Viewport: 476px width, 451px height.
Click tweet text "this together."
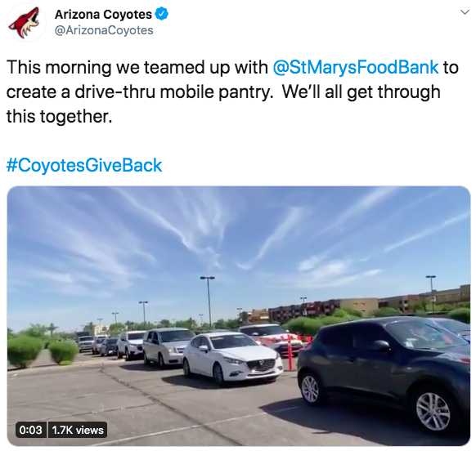click(60, 117)
